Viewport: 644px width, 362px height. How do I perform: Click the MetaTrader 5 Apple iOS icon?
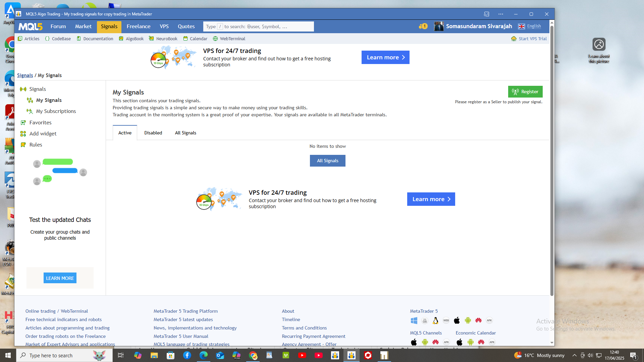pos(457,320)
